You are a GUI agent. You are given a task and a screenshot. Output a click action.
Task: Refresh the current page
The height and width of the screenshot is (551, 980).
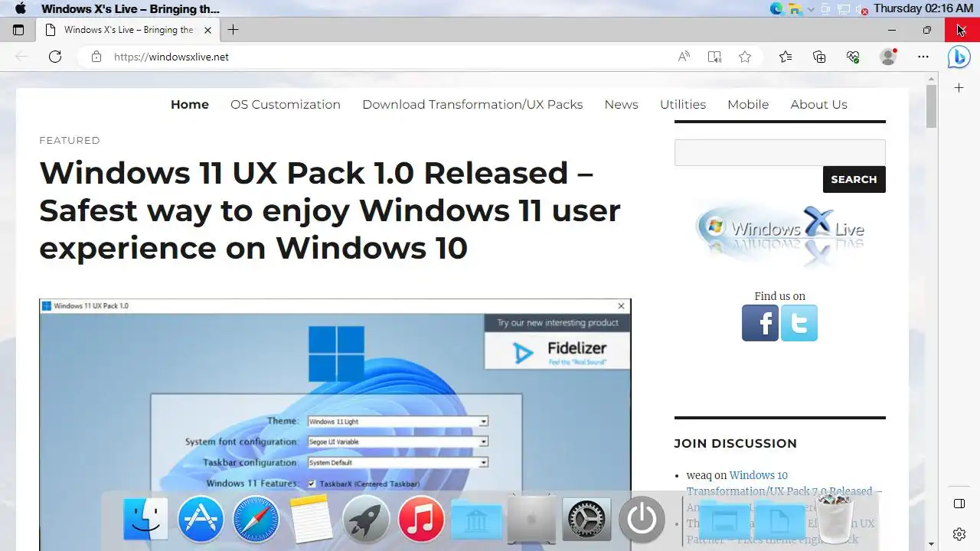[55, 57]
